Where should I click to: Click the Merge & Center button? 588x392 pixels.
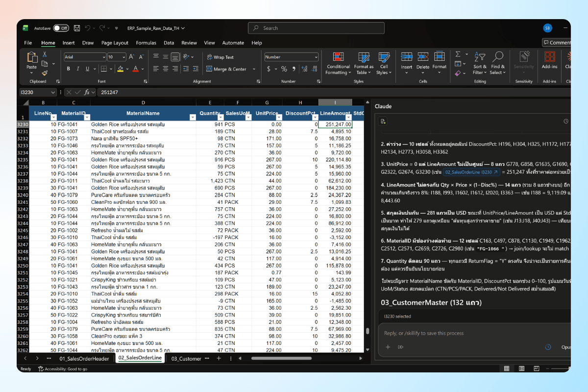pos(226,69)
